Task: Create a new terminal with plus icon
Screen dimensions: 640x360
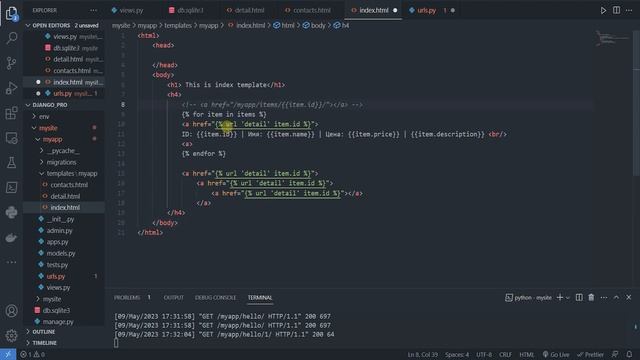Action: click(560, 298)
